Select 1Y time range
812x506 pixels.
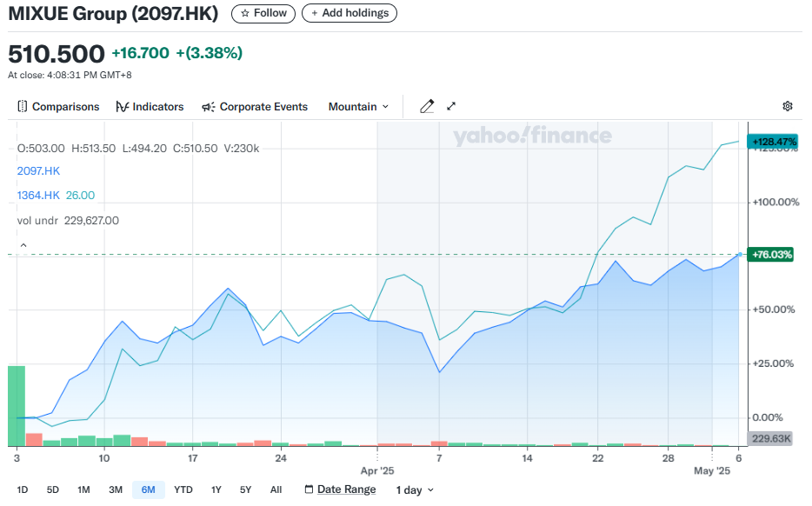point(216,489)
